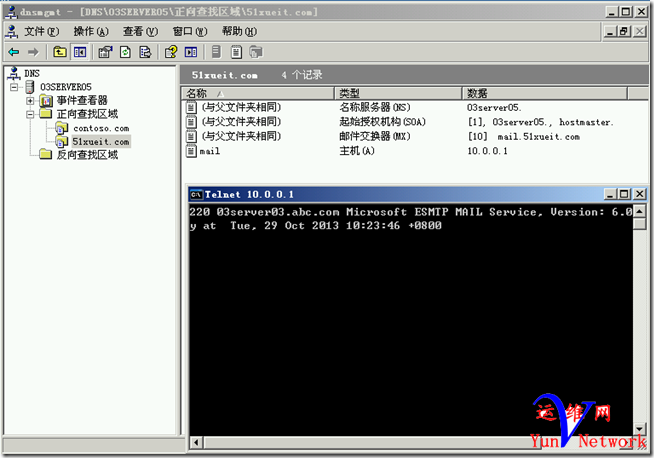654x458 pixels.
Task: Open the 查看(V) menu
Action: [x=141, y=31]
